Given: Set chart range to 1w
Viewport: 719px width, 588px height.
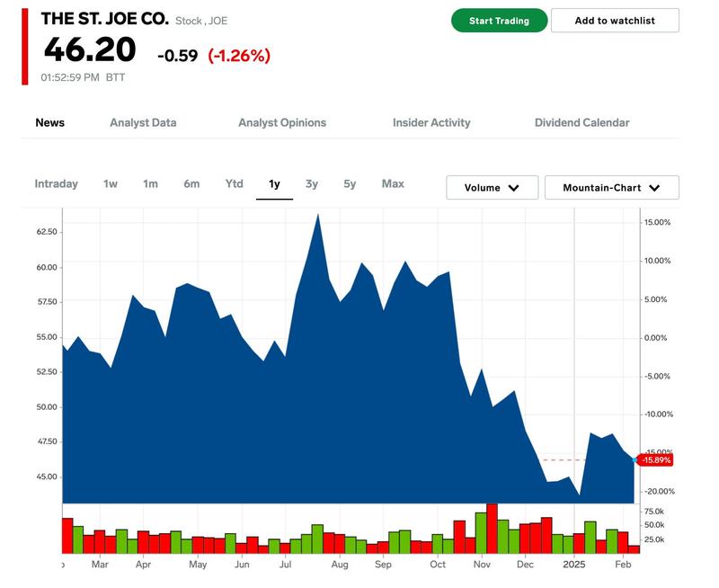Looking at the screenshot, I should 111,183.
